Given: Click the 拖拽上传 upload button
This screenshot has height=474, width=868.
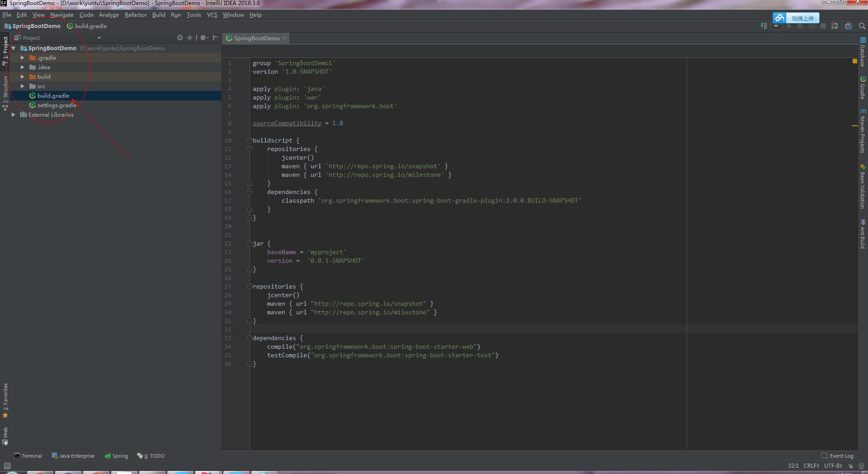Looking at the screenshot, I should 802,18.
